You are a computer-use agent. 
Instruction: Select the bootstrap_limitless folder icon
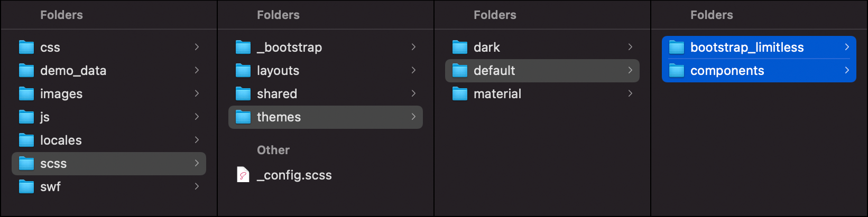[677, 48]
